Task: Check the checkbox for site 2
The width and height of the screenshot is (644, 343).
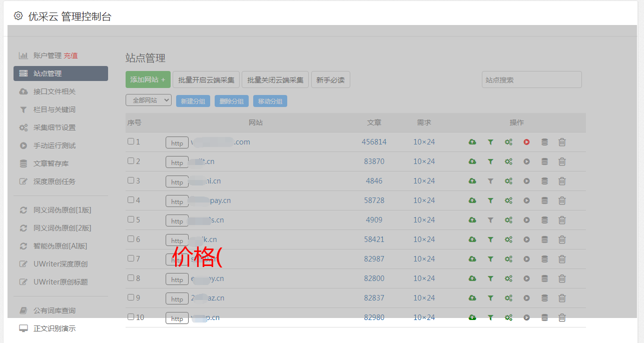Action: coord(131,161)
